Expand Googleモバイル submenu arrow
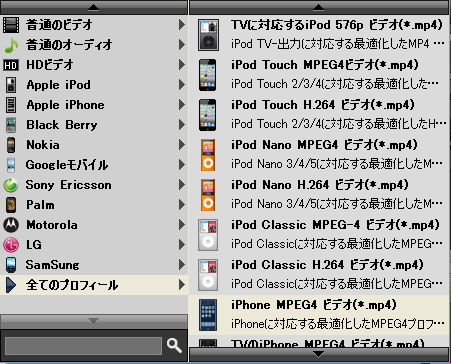This screenshot has width=451, height=364. (182, 165)
